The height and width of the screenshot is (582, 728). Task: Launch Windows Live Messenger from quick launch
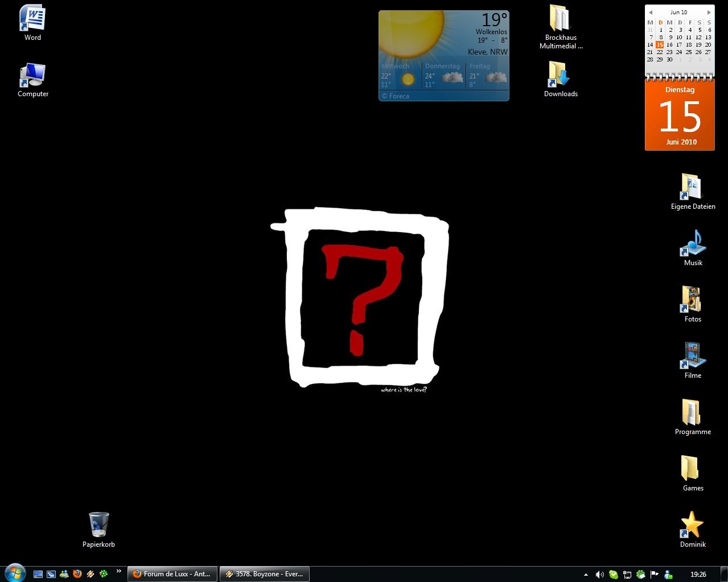click(x=64, y=574)
